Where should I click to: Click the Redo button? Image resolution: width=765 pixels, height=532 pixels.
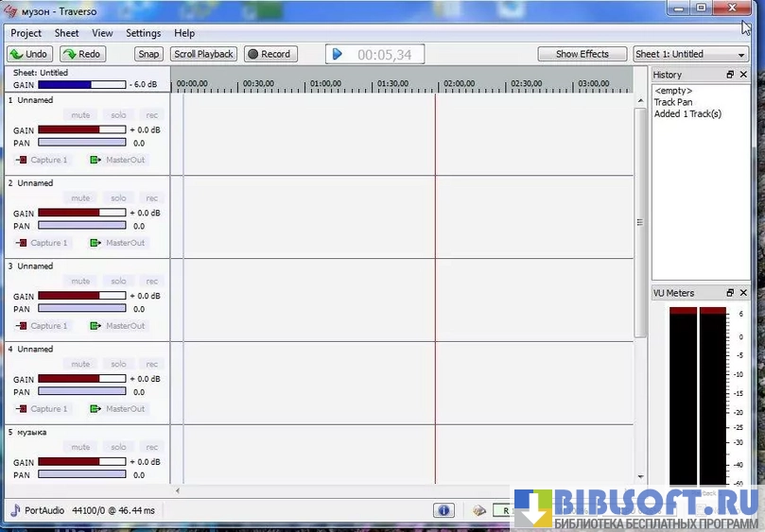82,54
